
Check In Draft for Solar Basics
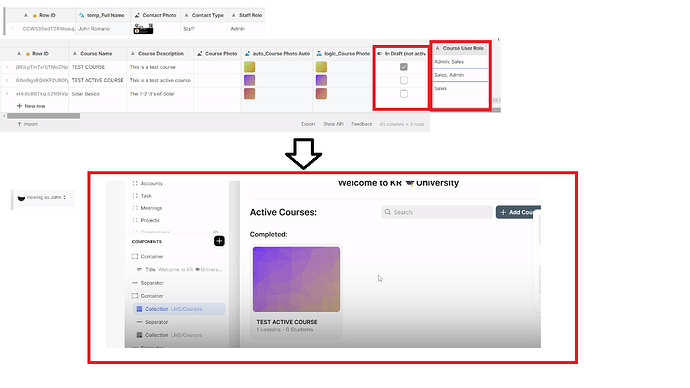click(x=404, y=94)
